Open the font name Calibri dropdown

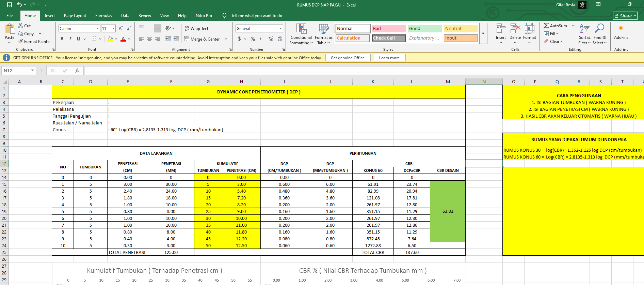tap(98, 29)
